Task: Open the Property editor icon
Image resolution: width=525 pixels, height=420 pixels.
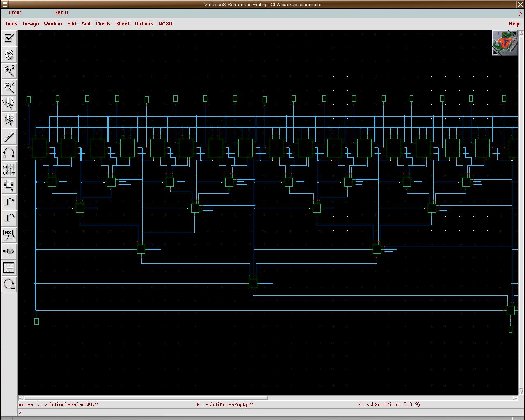Action: pos(9,169)
